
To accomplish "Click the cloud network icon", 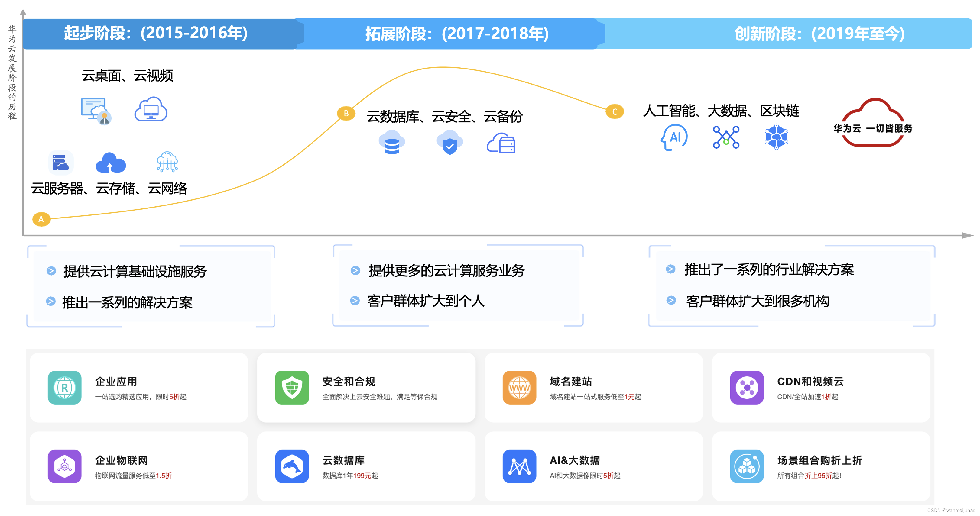I will [167, 162].
